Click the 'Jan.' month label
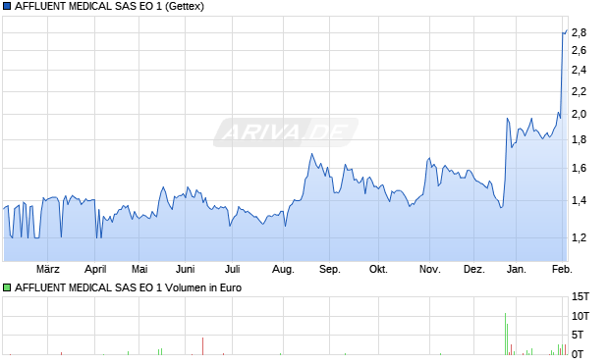This screenshot has height=364, width=609. pos(516,269)
